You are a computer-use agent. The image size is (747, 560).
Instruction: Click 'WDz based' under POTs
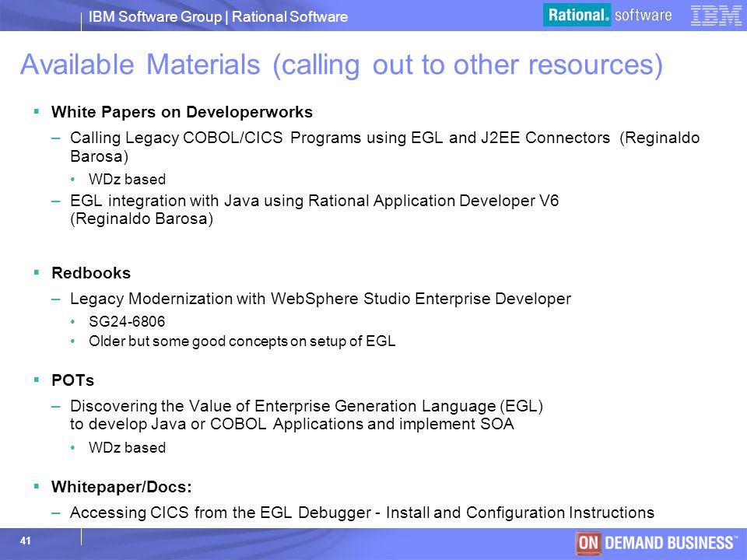pyautogui.click(x=127, y=448)
